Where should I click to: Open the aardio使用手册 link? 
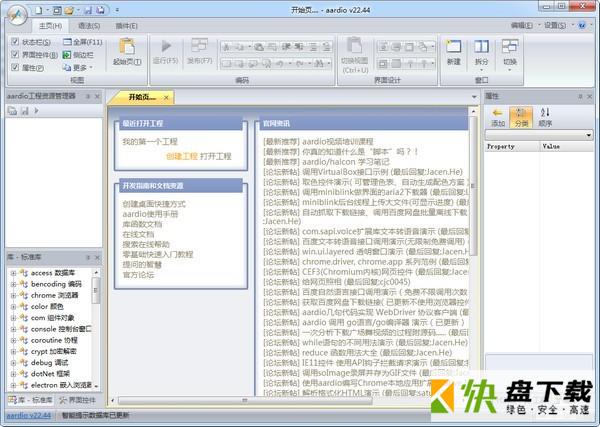point(150,214)
